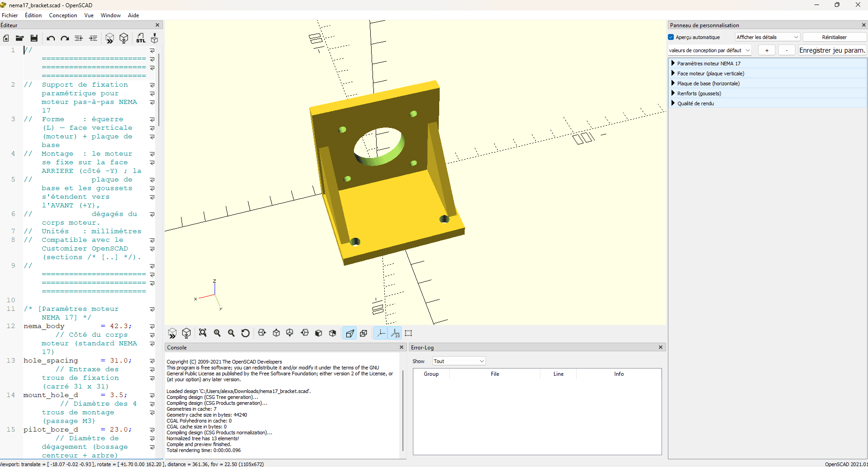
Task: Switch to the left side view
Action: click(304, 333)
